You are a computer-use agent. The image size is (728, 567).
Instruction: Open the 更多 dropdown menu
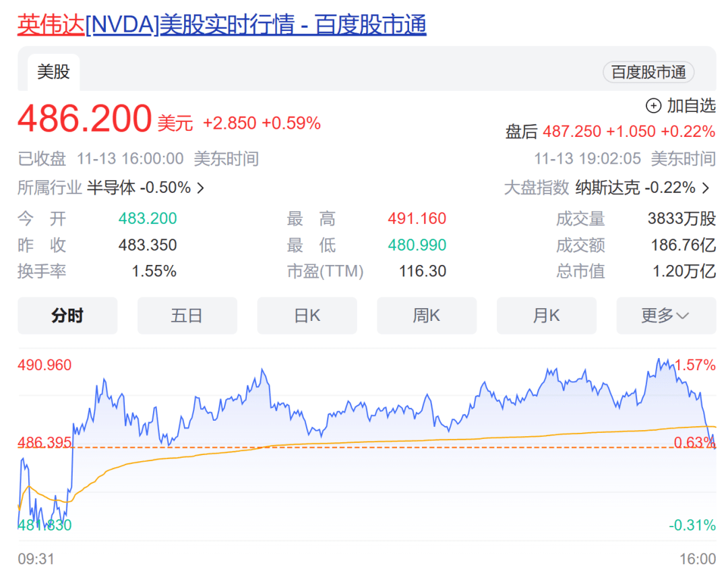coord(665,316)
